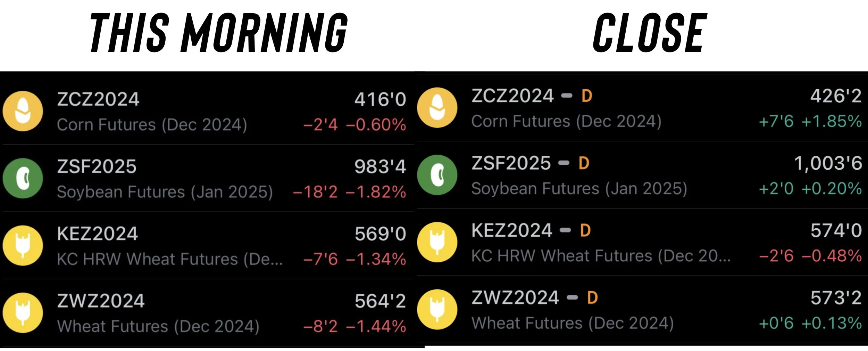Click the -18'2 -1.82% soybean change
Image resolution: width=868 pixels, height=351 pixels.
(350, 192)
